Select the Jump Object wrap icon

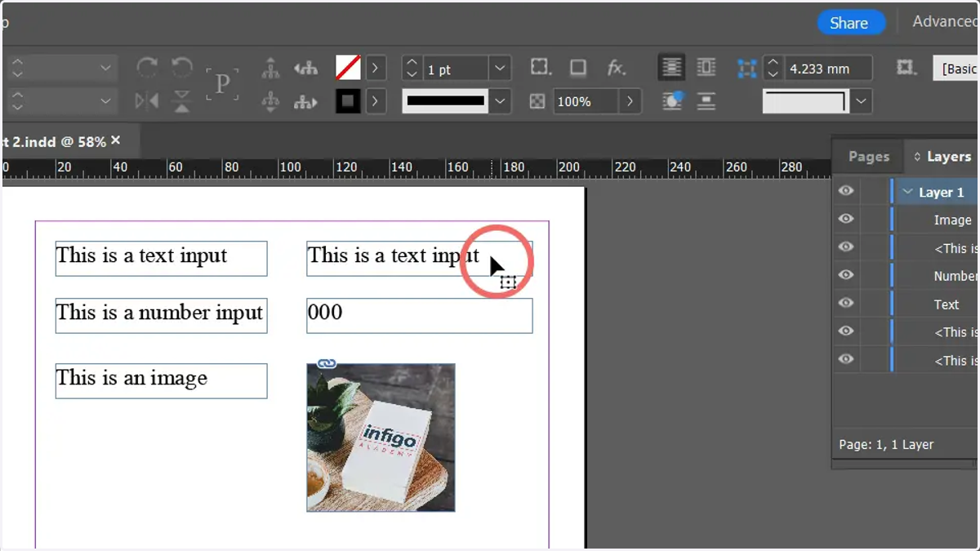coord(706,101)
